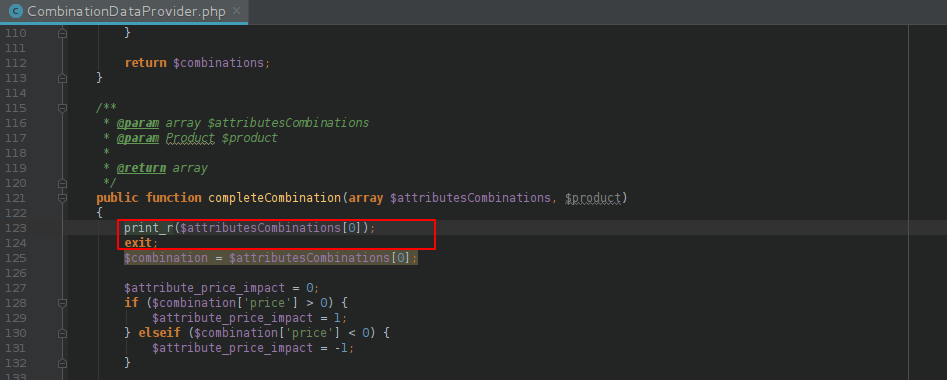Screen dimensions: 947x380
Task: Switch to the CombinationDataProvider.php tab
Action: (x=126, y=11)
